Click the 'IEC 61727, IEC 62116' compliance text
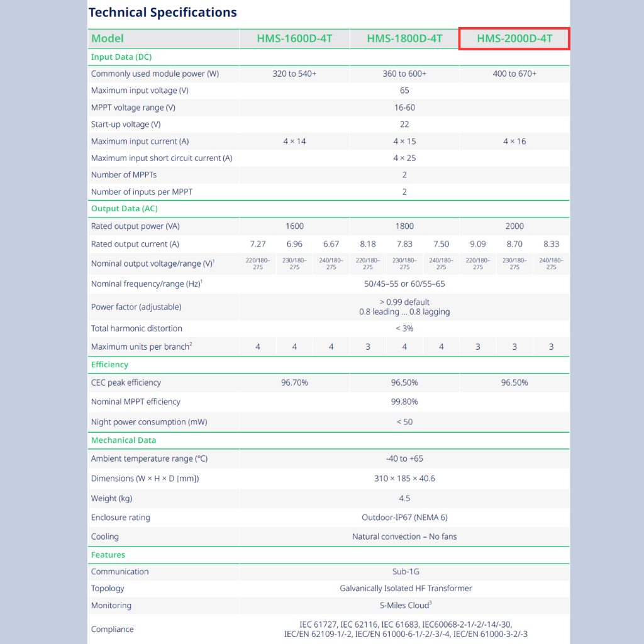The height and width of the screenshot is (644, 644). point(339,625)
